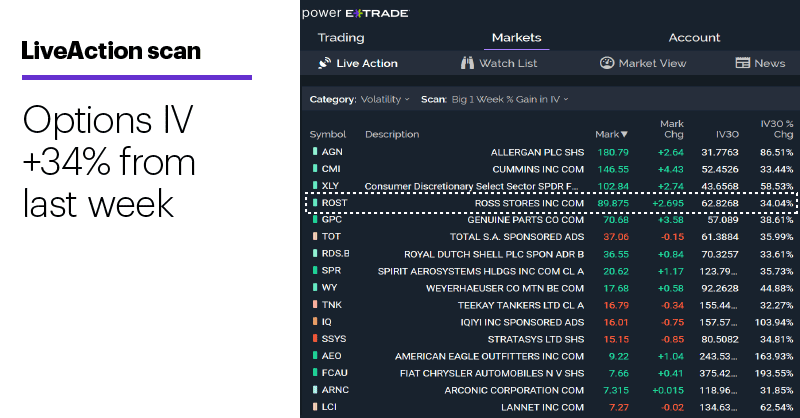The width and height of the screenshot is (800, 418).
Task: Click TEEKAY TANKERS LTD CL A description
Action: click(x=521, y=305)
